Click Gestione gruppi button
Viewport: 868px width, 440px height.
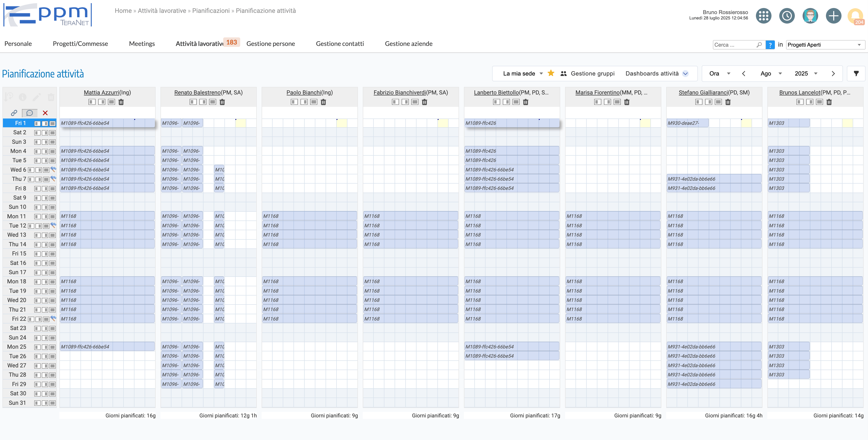587,73
